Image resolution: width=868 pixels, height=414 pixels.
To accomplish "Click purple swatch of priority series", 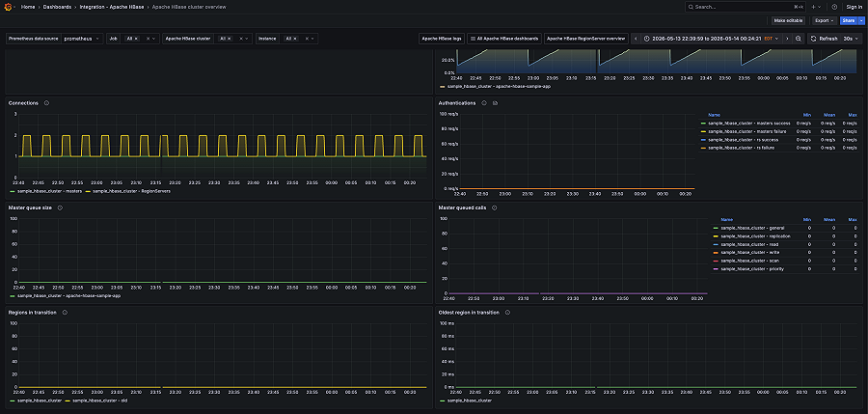I will (716, 269).
